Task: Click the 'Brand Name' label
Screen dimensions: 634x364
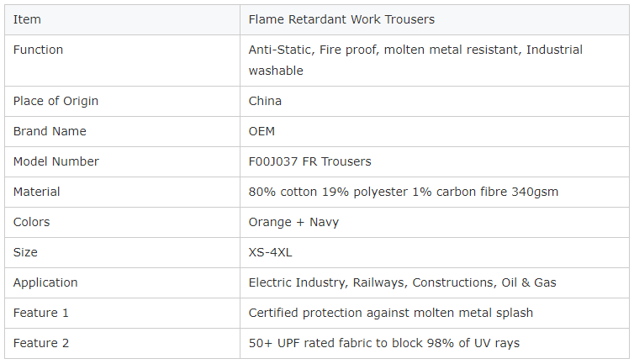Action: pyautogui.click(x=50, y=131)
